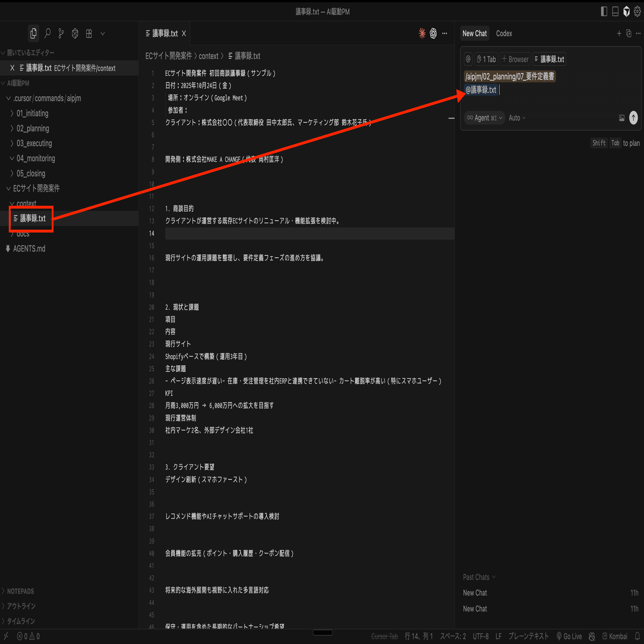Switch to the Codex tab
This screenshot has width=644, height=644.
pyautogui.click(x=504, y=33)
